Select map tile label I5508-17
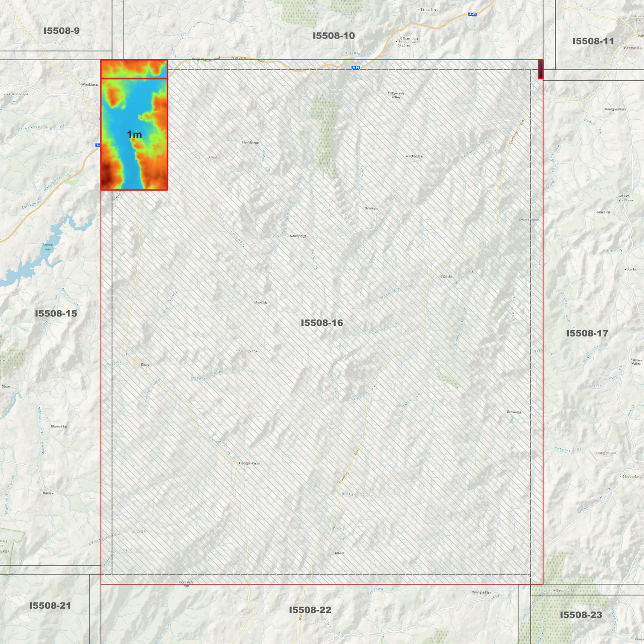Image resolution: width=644 pixels, height=644 pixels. [587, 333]
